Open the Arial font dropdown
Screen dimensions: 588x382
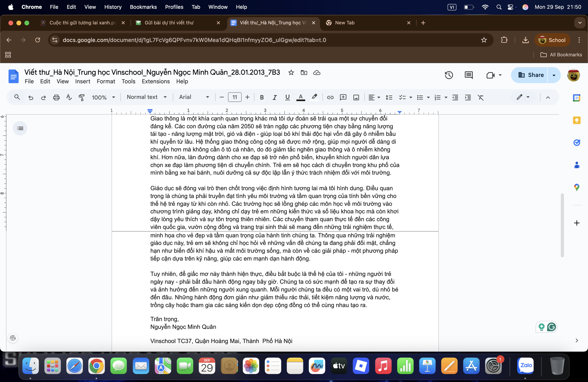194,97
